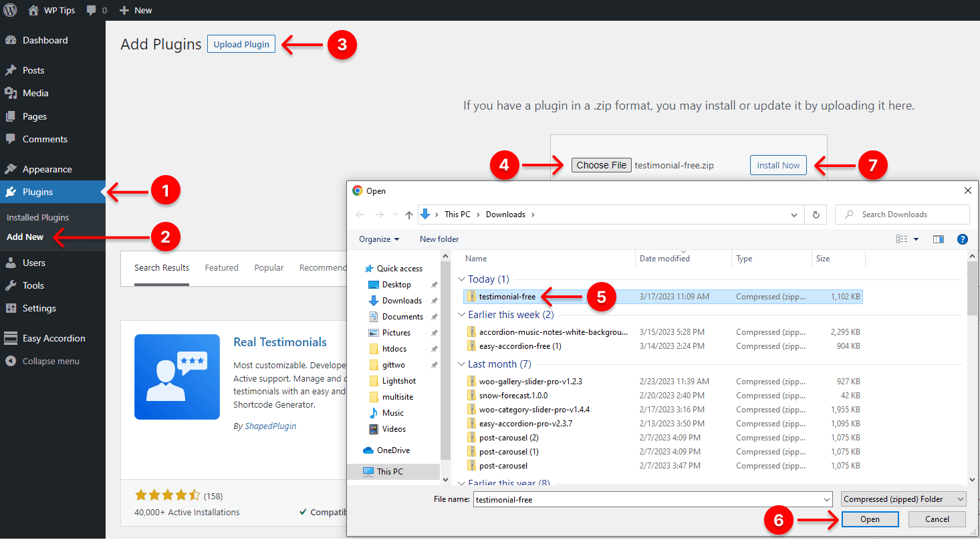Viewport: 980px width, 540px height.
Task: Switch to Featured plugins tab
Action: [221, 268]
